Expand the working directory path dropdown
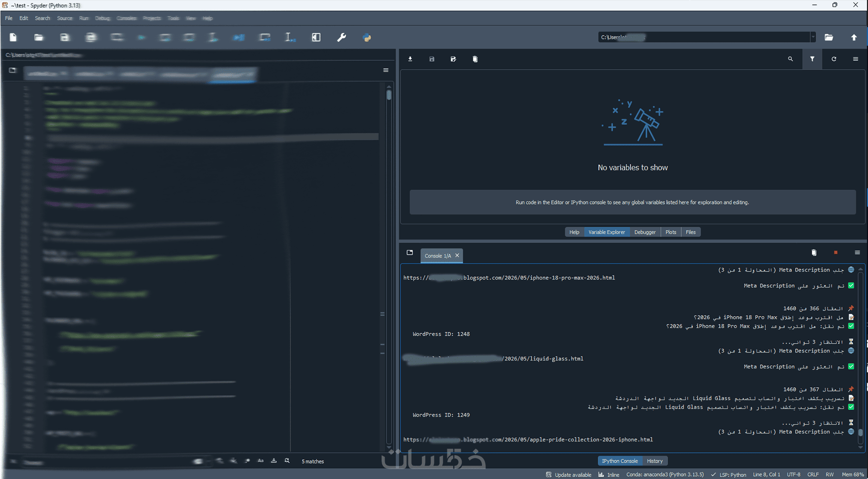 [813, 37]
